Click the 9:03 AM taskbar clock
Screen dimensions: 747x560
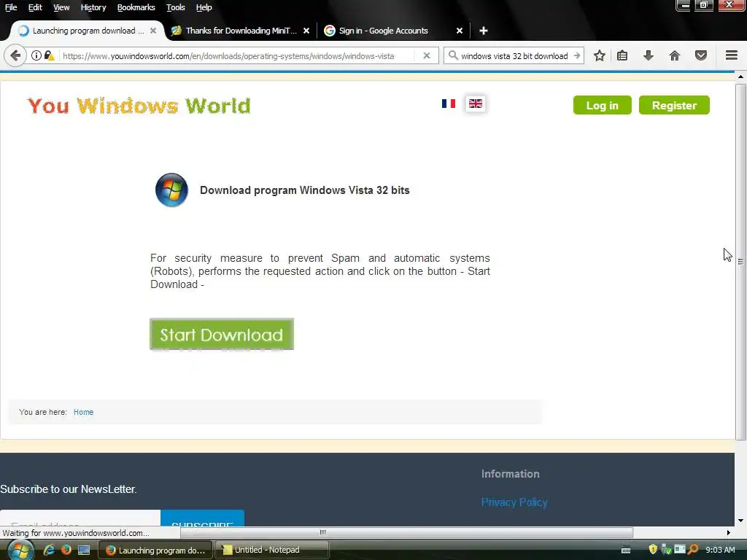(x=720, y=550)
